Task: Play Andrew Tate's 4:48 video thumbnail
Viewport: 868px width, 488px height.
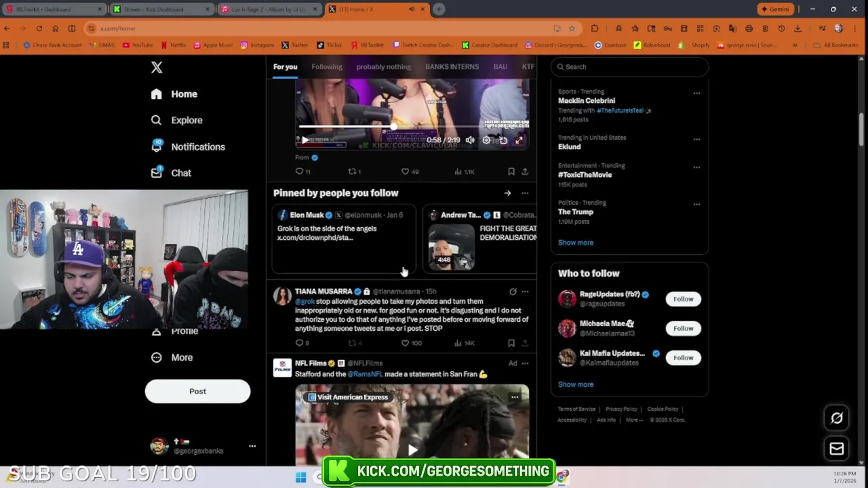Action: 452,247
